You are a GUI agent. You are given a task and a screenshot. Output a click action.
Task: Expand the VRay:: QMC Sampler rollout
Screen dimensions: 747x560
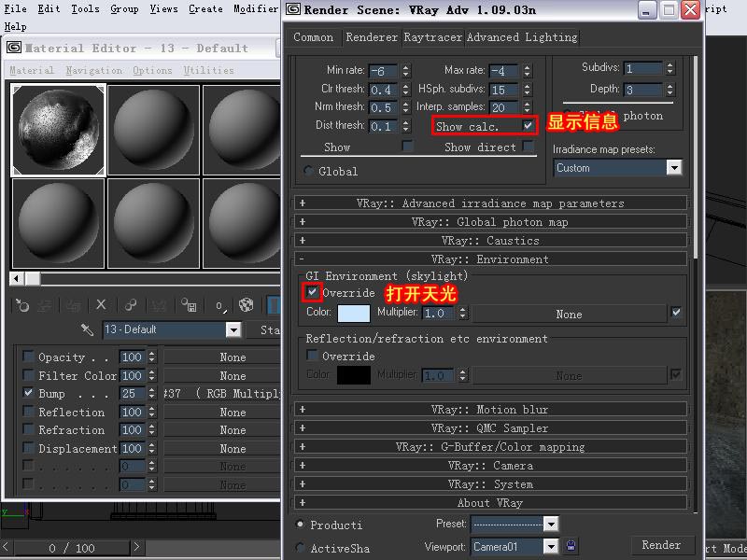[x=491, y=428]
